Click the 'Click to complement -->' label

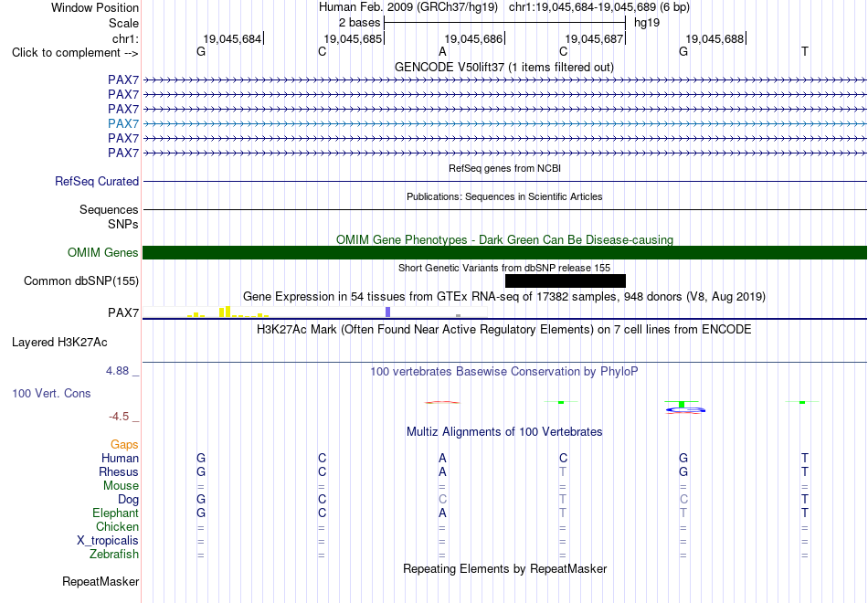click(75, 53)
